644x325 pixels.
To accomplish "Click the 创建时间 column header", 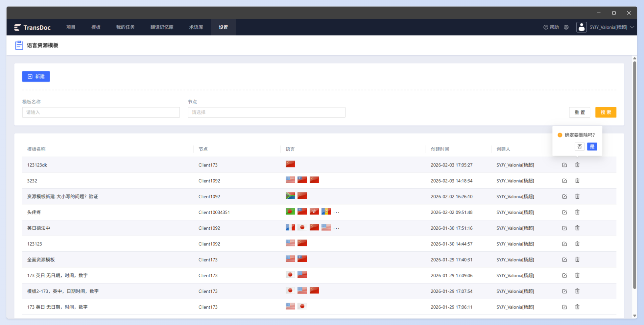I will (x=440, y=149).
